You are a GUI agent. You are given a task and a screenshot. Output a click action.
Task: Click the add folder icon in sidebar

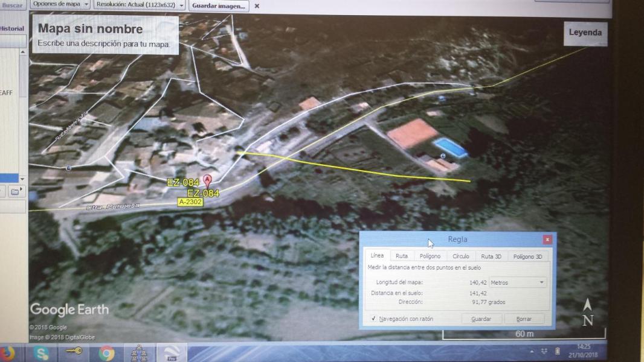(15, 192)
